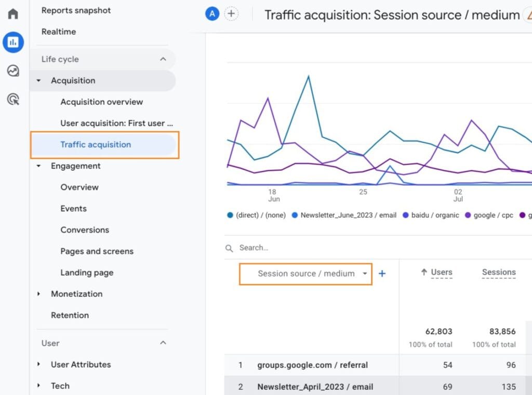The width and height of the screenshot is (532, 395).
Task: Open the Conversions report
Action: click(x=85, y=230)
